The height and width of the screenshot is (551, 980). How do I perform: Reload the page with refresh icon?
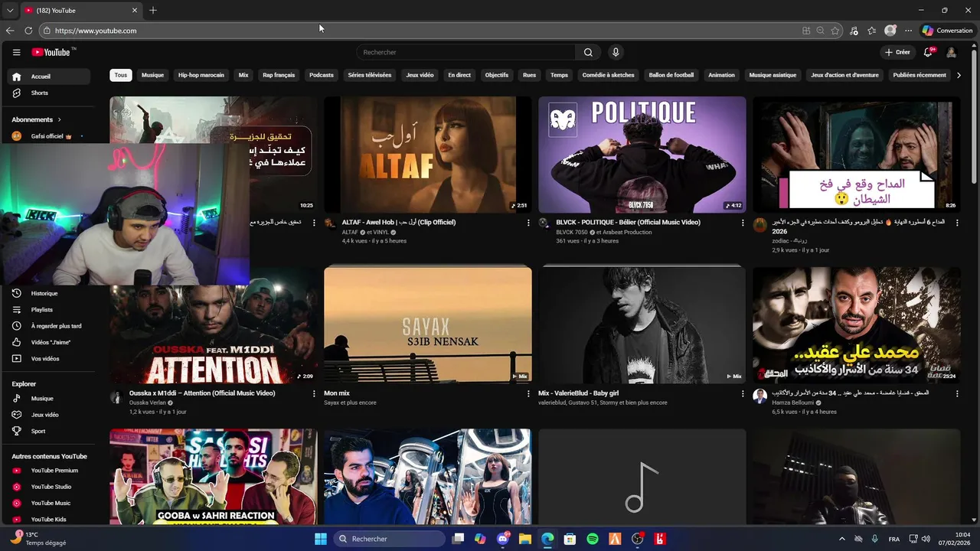28,31
